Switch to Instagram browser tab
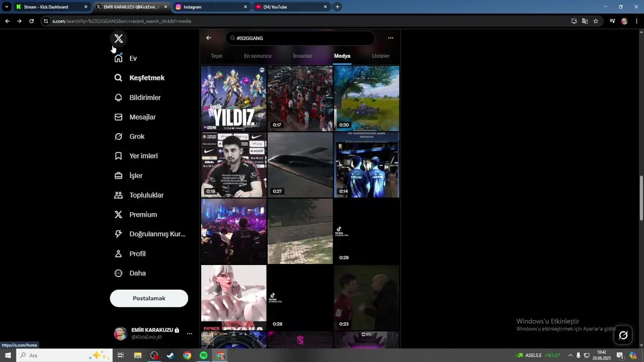The height and width of the screenshot is (362, 644). coord(211,7)
